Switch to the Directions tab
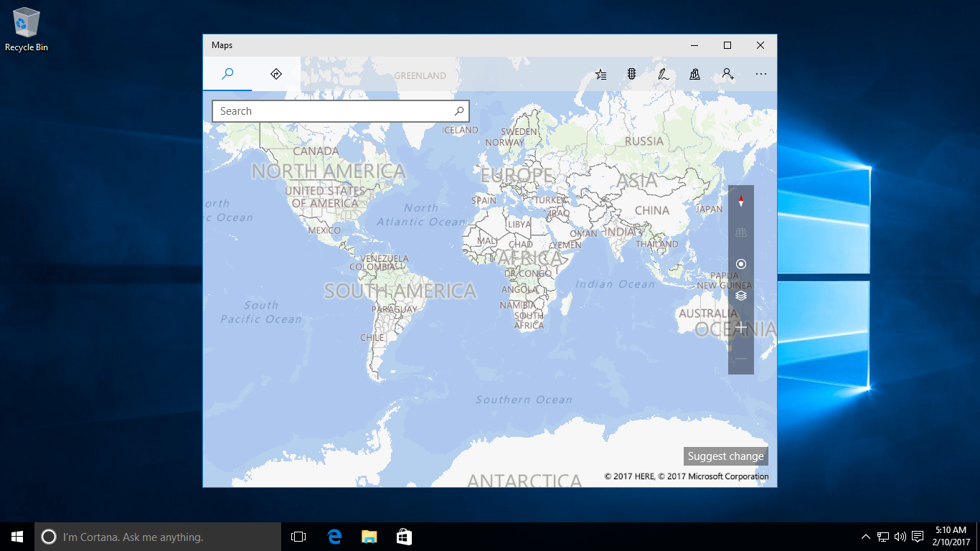This screenshot has width=980, height=551. 275,74
